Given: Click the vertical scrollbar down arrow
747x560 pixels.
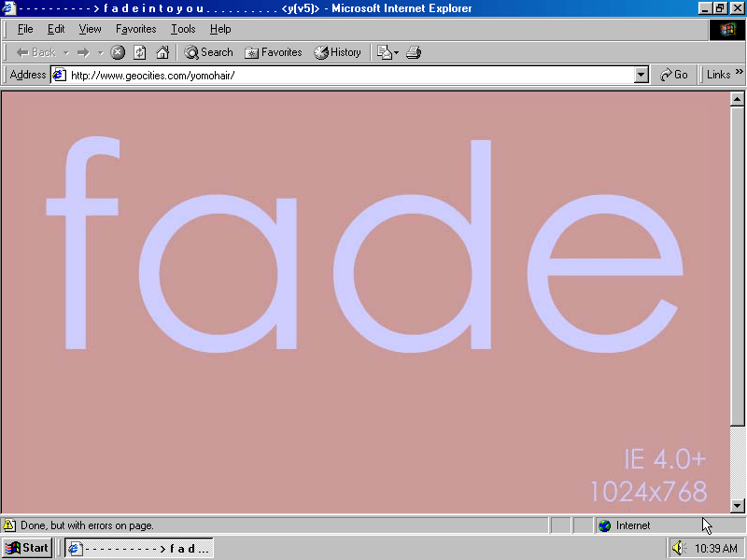Looking at the screenshot, I should point(737,505).
